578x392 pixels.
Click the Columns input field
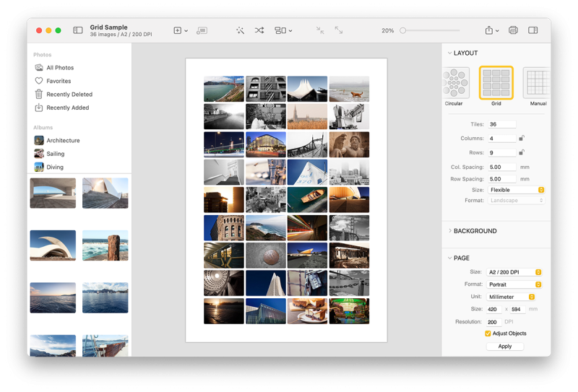click(x=501, y=139)
